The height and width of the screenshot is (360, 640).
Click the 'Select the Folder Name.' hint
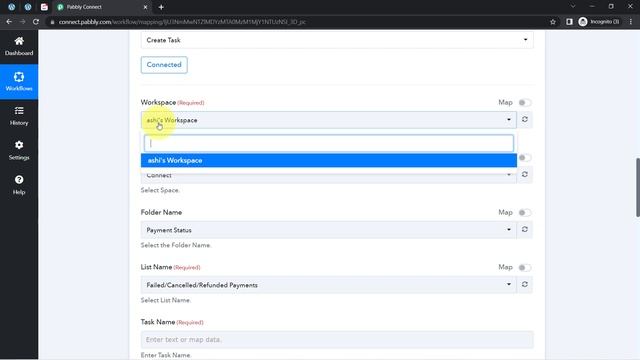pyautogui.click(x=176, y=245)
